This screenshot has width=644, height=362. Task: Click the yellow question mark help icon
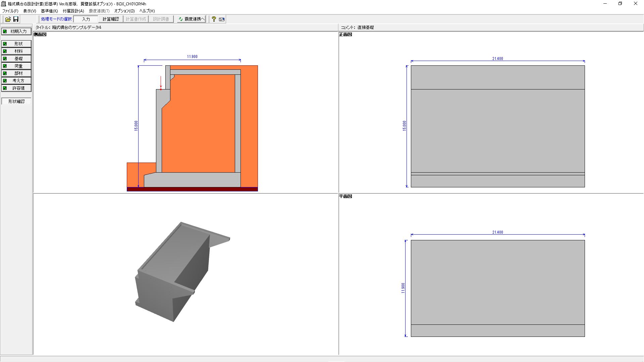(x=214, y=19)
